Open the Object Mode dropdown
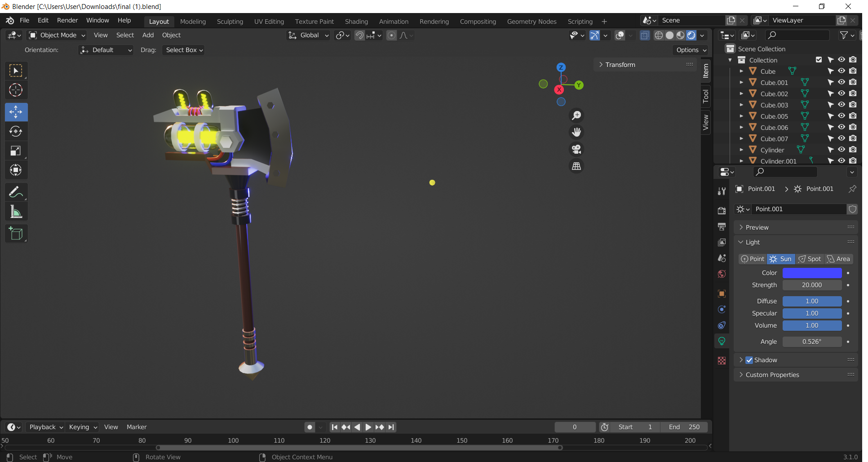The image size is (868, 462). (x=57, y=36)
